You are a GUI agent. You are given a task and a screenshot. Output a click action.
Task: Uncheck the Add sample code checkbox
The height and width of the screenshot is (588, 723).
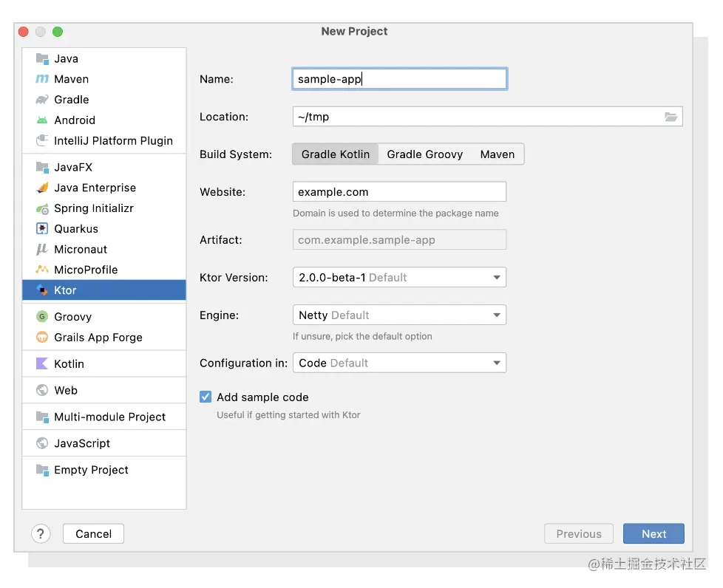tap(206, 397)
